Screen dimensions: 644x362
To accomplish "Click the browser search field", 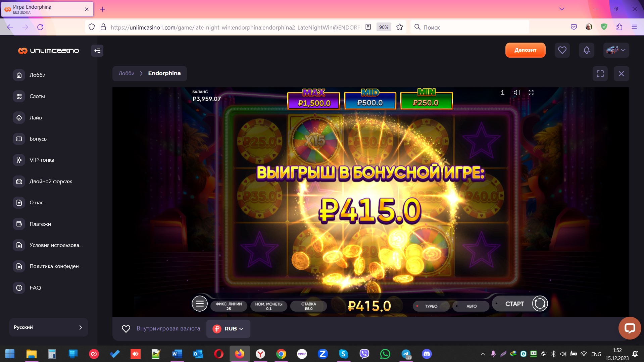I will 470,27.
